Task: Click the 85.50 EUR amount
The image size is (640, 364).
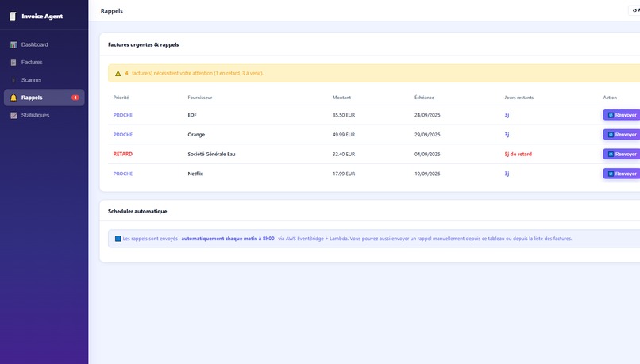Action: pos(344,115)
